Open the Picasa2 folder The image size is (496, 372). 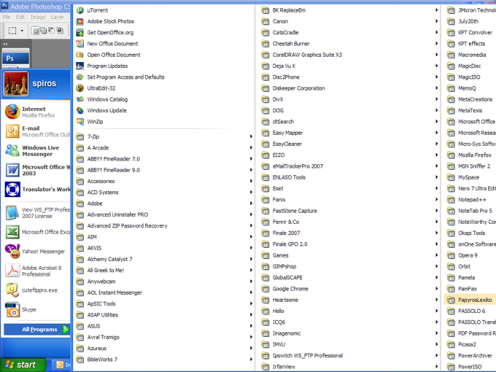pos(470,344)
